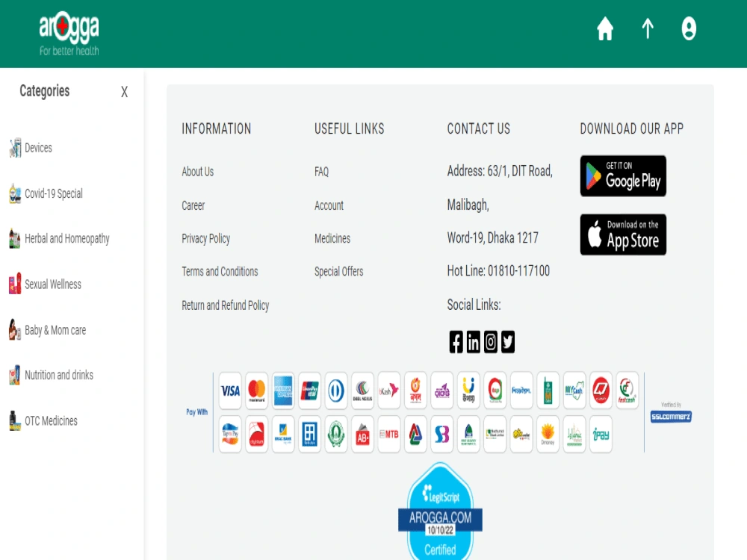747x560 pixels.
Task: Open the Special Offers link
Action: coord(338,272)
